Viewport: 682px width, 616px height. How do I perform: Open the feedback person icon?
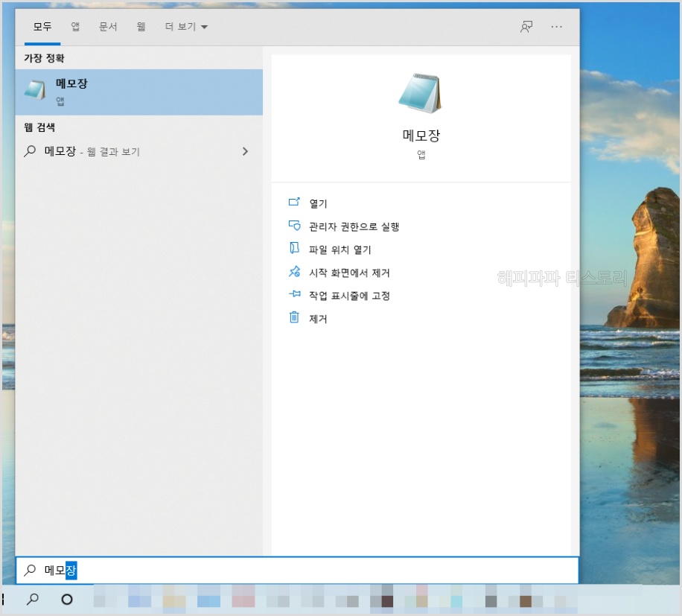point(526,27)
